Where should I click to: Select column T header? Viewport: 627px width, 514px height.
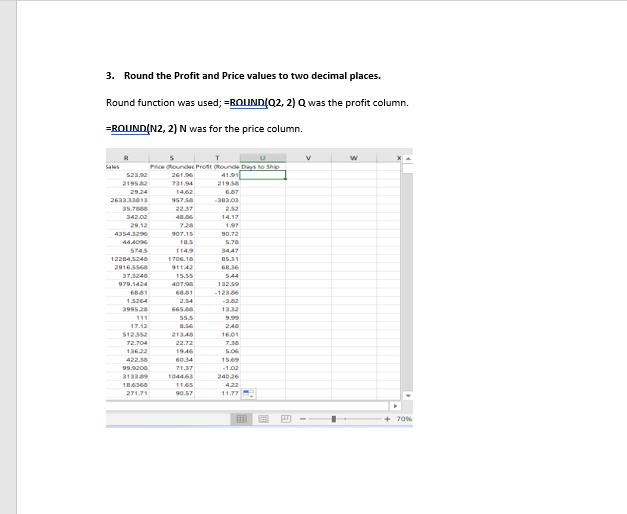coord(217,158)
